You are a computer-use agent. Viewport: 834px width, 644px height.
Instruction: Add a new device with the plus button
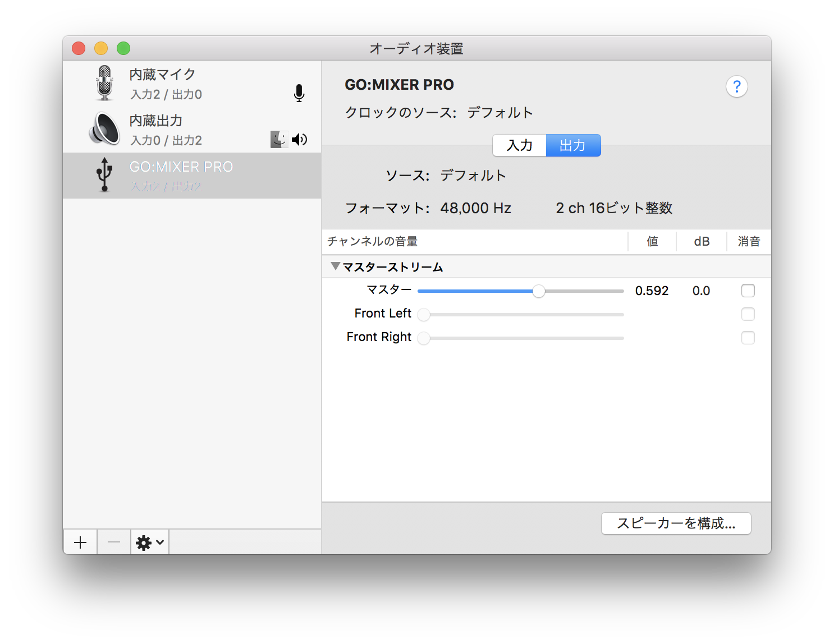pos(80,542)
